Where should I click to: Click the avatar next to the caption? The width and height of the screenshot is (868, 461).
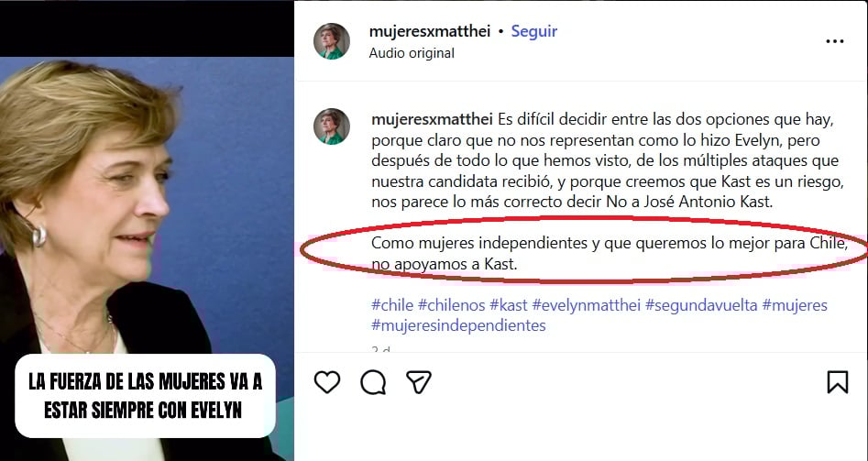[x=332, y=126]
